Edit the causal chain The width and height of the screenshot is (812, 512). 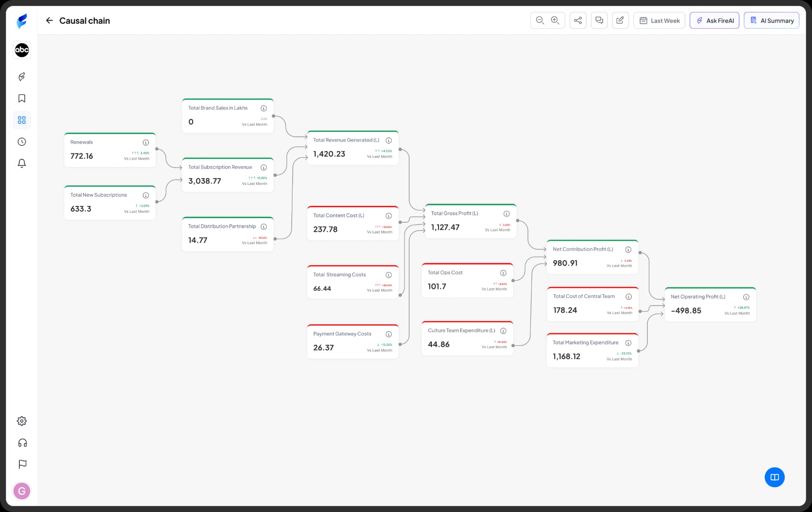tap(620, 20)
